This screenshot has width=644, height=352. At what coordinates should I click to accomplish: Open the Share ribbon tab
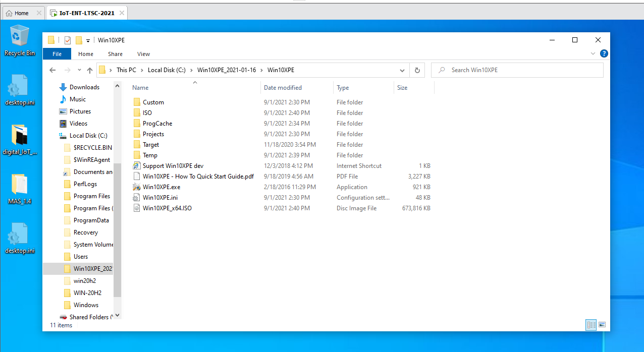(115, 54)
